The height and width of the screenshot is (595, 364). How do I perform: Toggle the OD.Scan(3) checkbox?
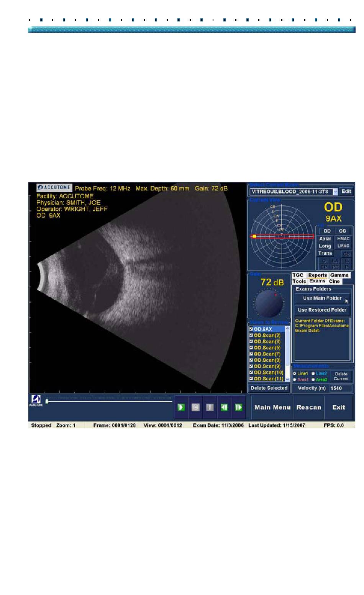(251, 341)
